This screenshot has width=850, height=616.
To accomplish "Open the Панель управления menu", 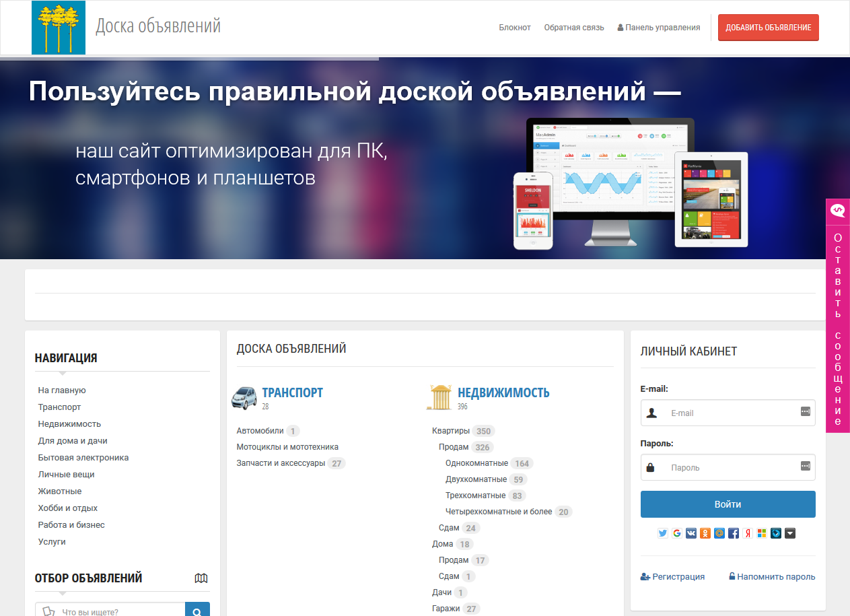I will pyautogui.click(x=659, y=28).
